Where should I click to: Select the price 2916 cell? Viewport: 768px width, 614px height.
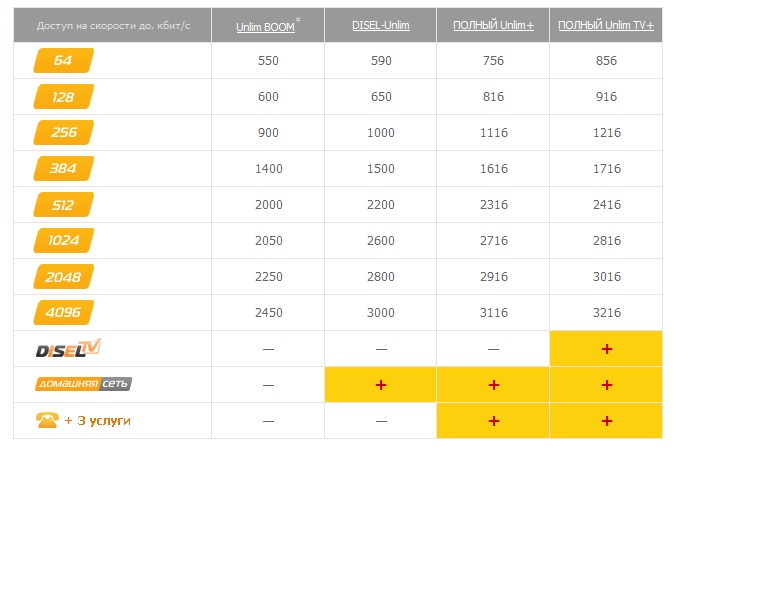point(494,277)
